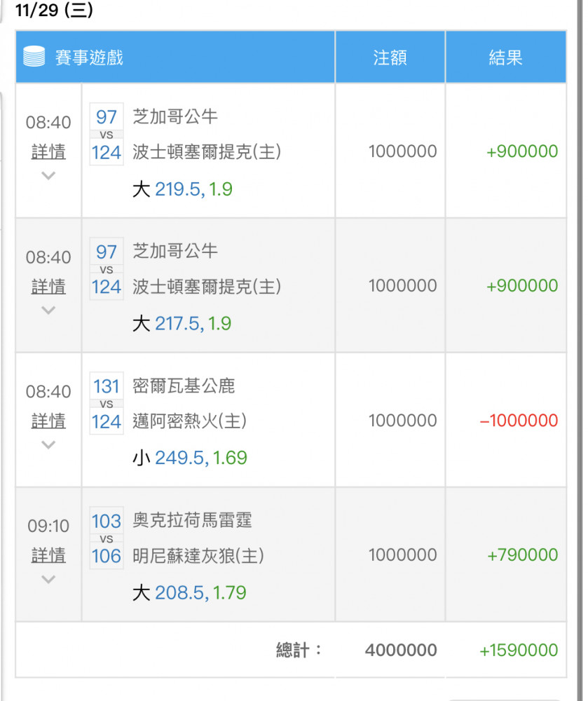Click the -1000000 loss result
Image resolution: width=588 pixels, height=701 pixels.
click(519, 421)
